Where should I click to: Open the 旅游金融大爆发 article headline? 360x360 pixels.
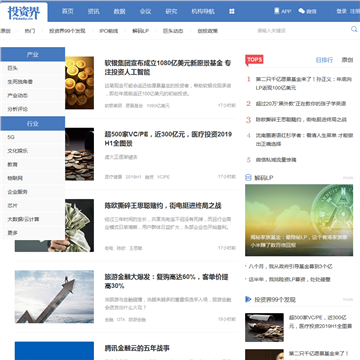pyautogui.click(x=166, y=281)
